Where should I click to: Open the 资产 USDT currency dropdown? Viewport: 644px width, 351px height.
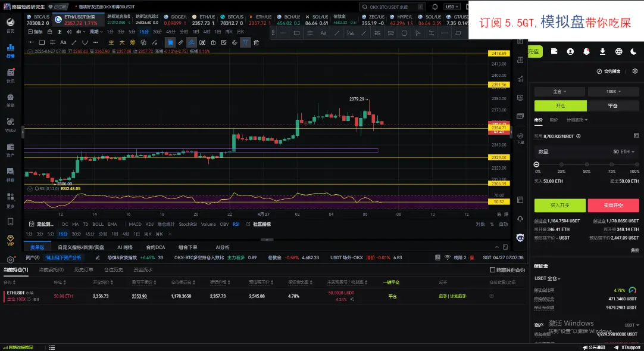click(x=632, y=325)
